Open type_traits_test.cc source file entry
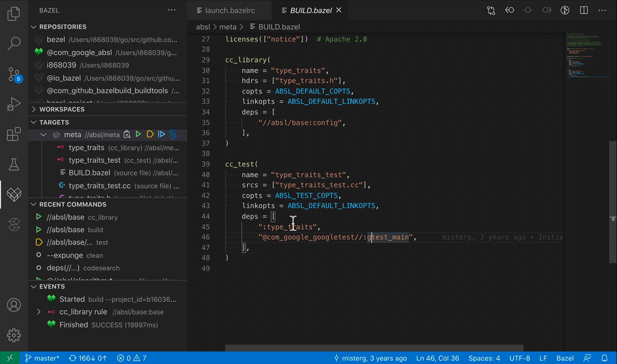Screen dimensions: 617x364 (107, 186)
